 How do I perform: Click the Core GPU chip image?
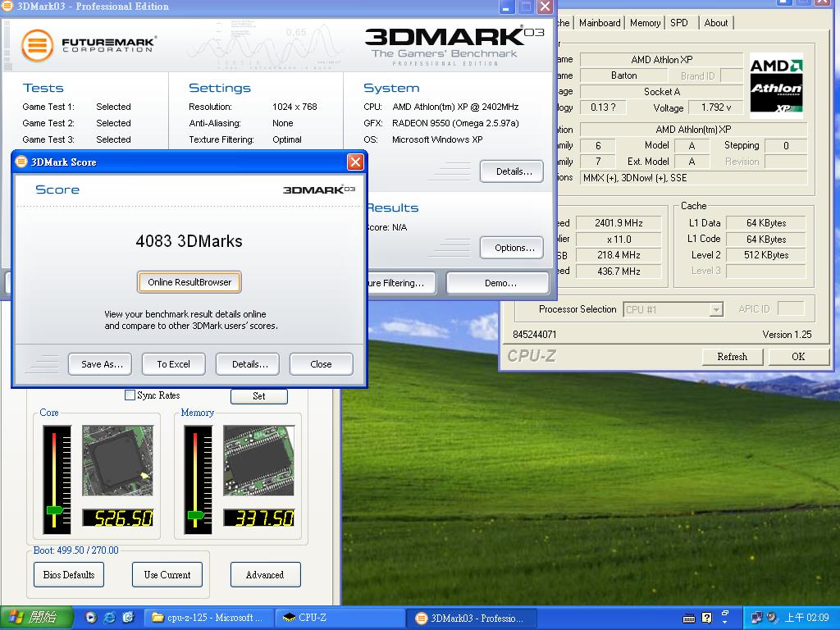coord(117,460)
